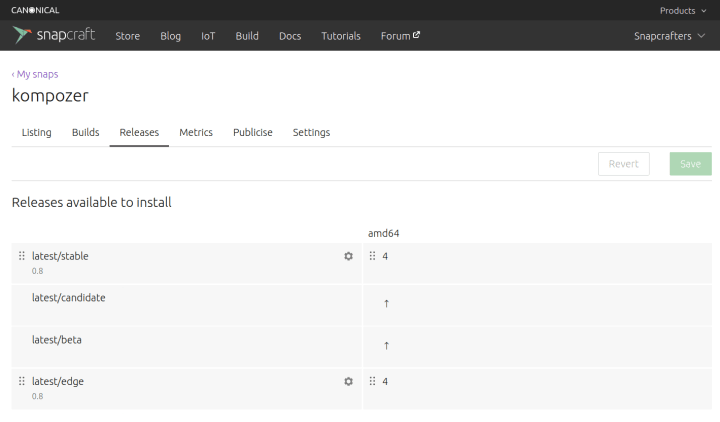Switch to the Builds tab
720x422 pixels.
click(x=85, y=132)
